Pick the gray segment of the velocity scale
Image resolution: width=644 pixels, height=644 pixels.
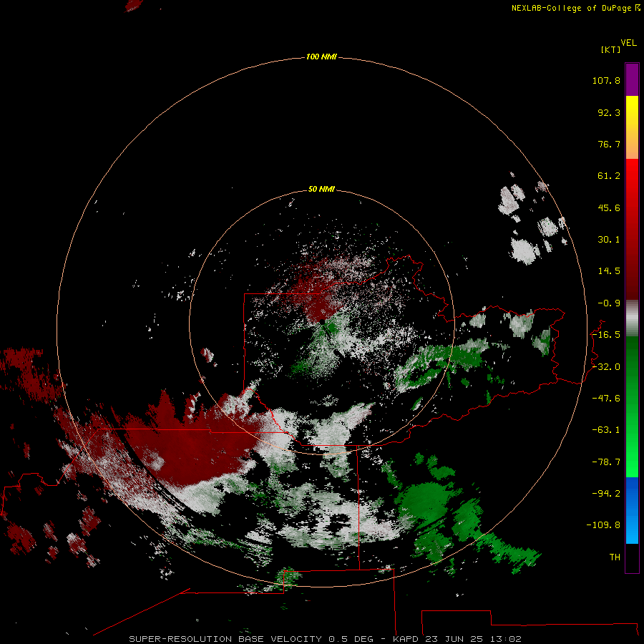pos(632,318)
